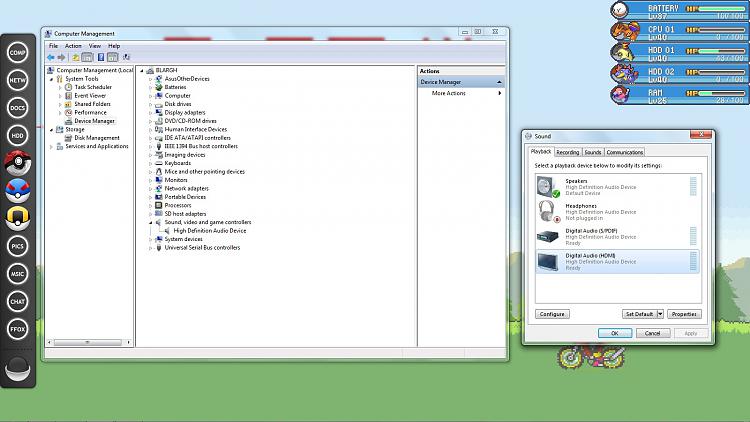The image size is (750, 422).
Task: Collapse the Device Manager actions section
Action: click(499, 82)
